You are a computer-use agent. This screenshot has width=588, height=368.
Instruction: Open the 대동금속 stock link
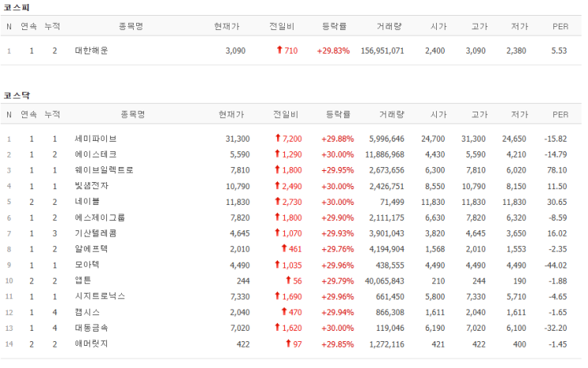click(x=91, y=328)
